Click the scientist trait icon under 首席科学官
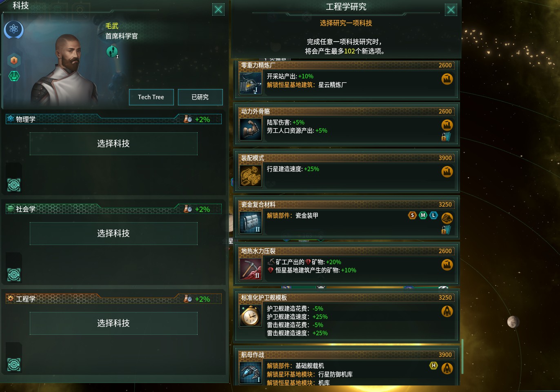 coord(112,51)
